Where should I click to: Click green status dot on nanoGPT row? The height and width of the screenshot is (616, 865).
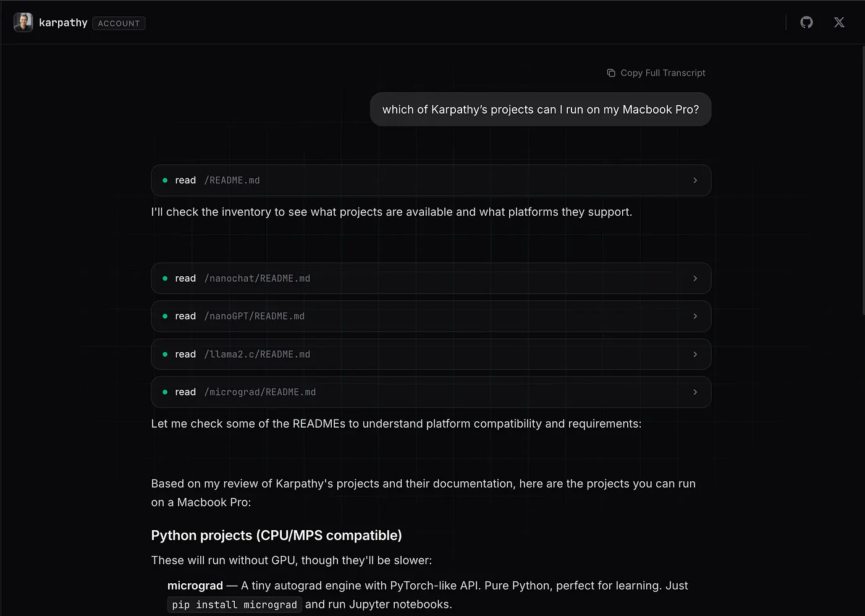165,316
